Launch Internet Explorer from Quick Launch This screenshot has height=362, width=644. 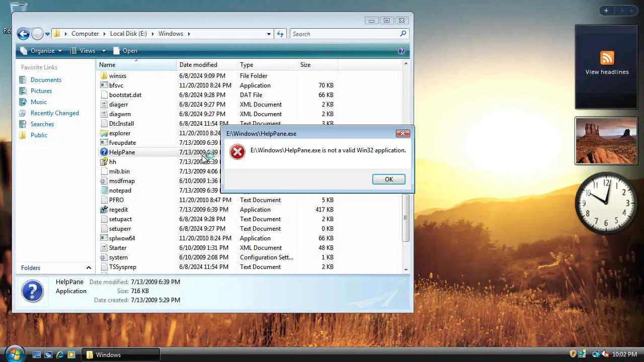60,354
